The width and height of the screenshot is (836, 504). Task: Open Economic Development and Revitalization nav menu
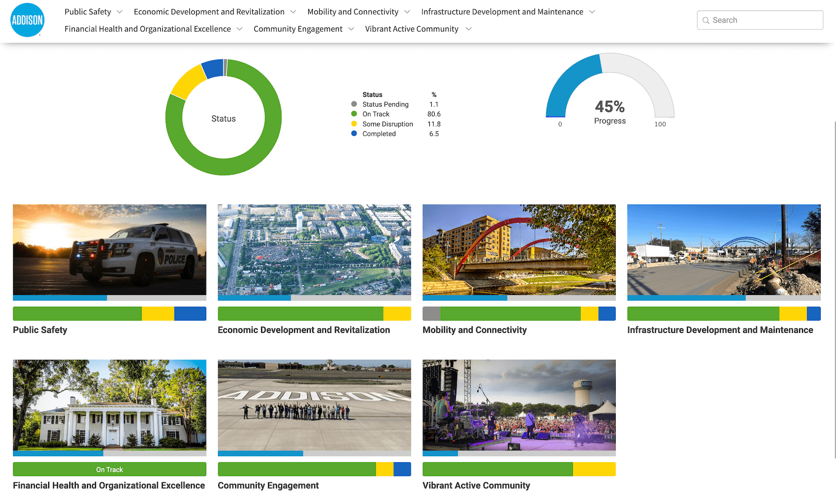(x=209, y=12)
